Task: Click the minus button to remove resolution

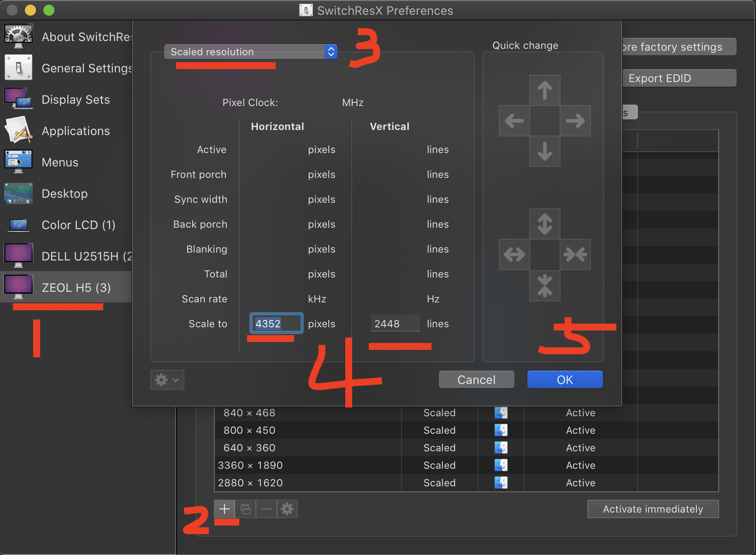Action: [x=266, y=509]
